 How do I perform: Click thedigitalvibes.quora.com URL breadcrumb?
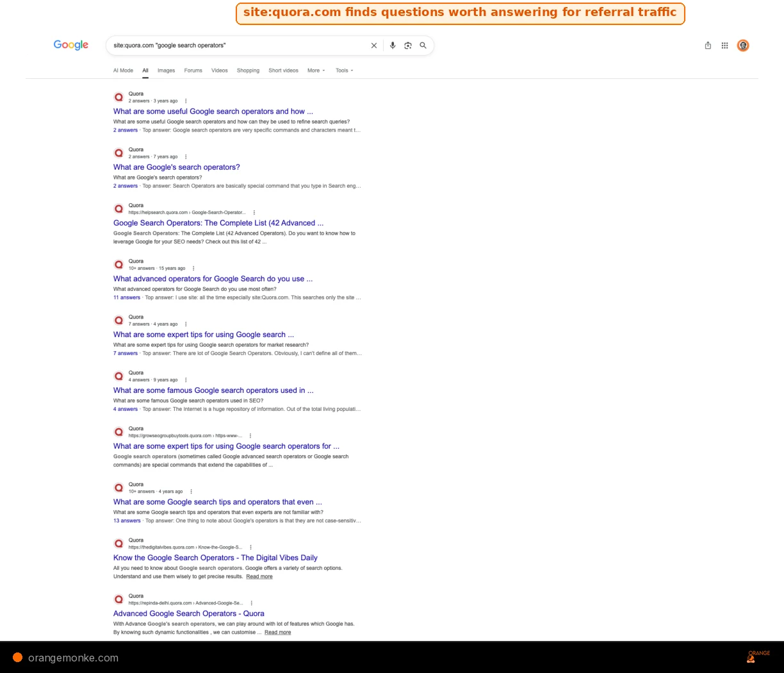(185, 547)
